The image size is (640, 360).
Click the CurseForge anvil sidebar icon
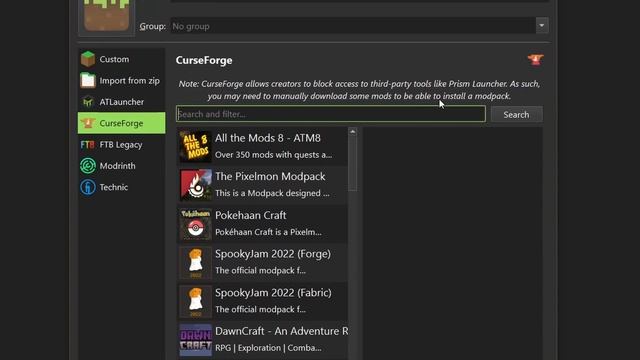coord(88,123)
